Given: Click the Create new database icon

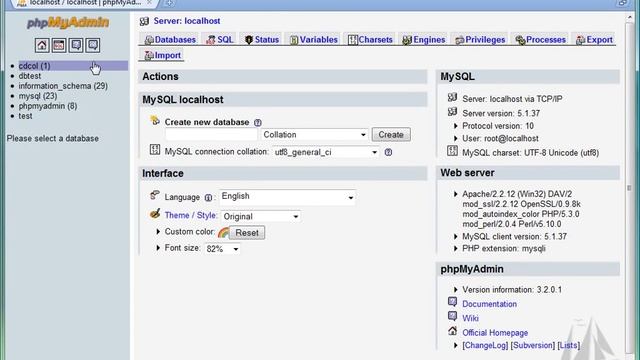Looking at the screenshot, I should (x=155, y=120).
